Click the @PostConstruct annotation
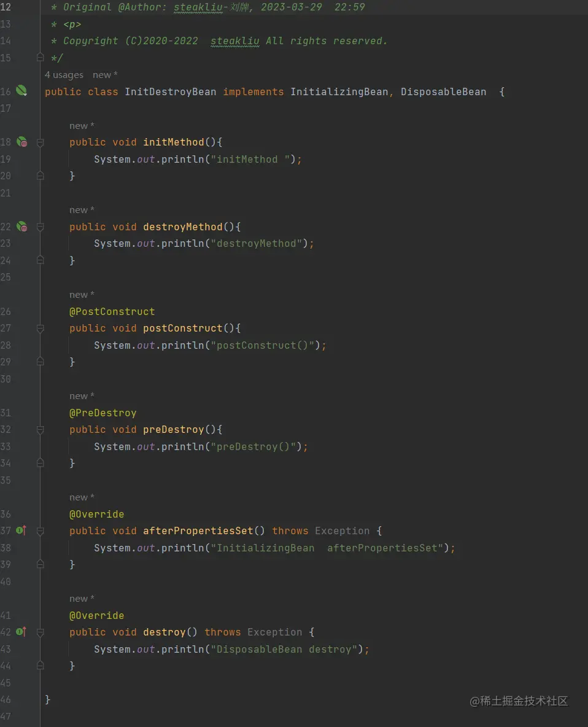 112,311
